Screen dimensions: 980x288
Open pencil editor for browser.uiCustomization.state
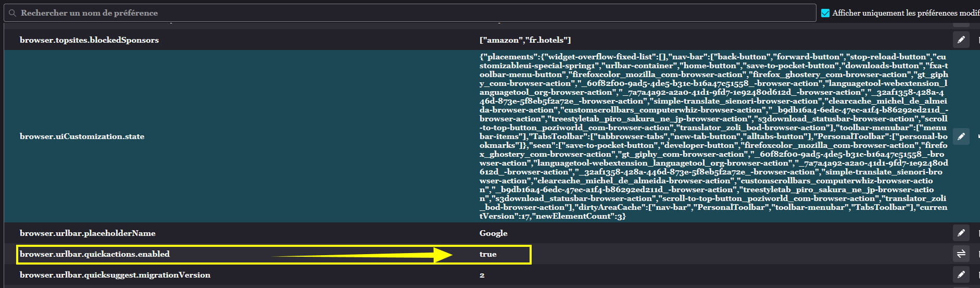click(x=961, y=136)
